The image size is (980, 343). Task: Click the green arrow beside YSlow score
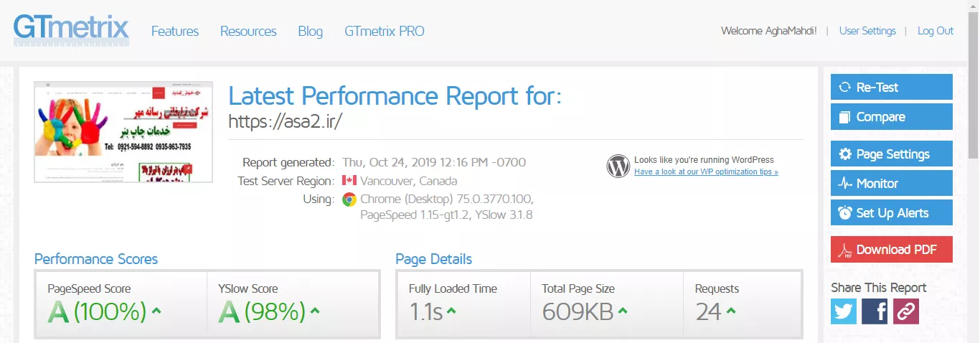tap(316, 311)
